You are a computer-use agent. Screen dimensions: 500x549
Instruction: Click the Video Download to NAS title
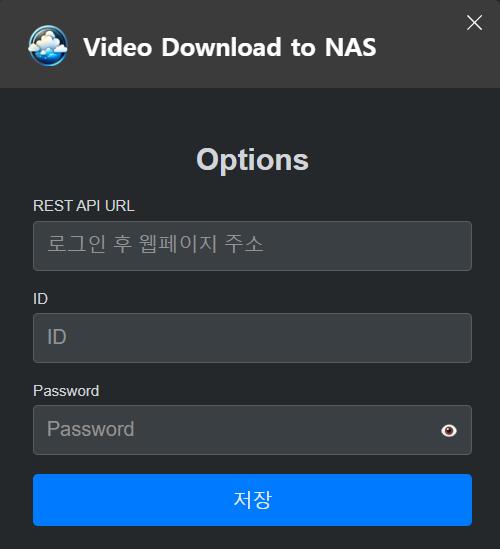click(230, 47)
